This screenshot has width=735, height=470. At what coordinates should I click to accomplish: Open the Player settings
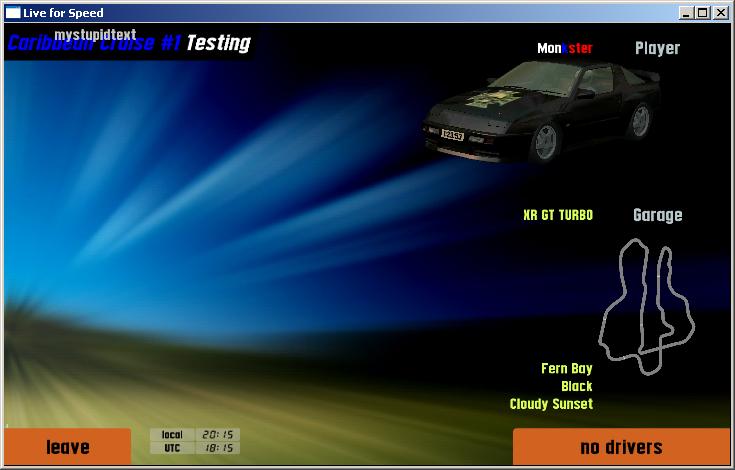coord(657,48)
